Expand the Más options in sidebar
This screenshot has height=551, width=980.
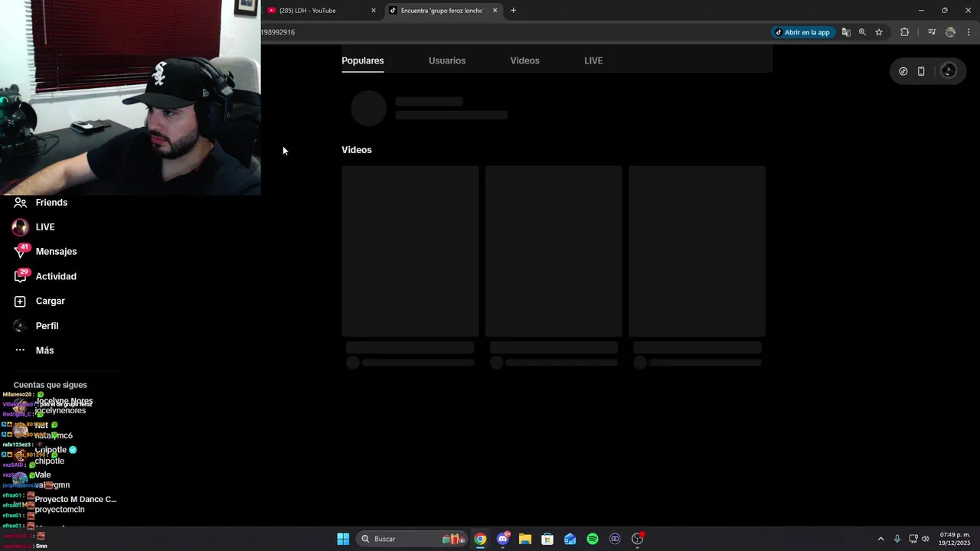34,350
